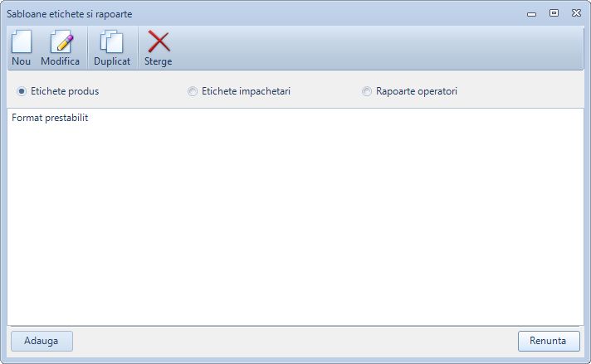591x364 pixels.
Task: Open Modifica pencil edit icon
Action: coord(61,41)
